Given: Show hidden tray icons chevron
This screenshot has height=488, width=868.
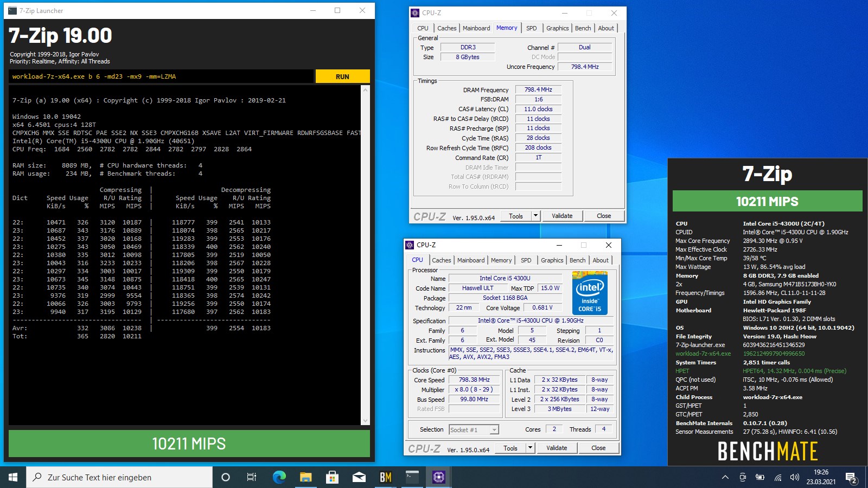Looking at the screenshot, I should pyautogui.click(x=725, y=477).
